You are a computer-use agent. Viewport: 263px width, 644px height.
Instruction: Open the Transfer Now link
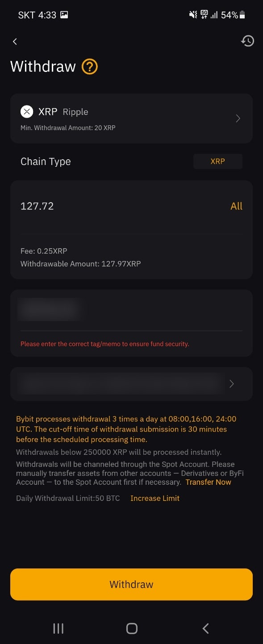[x=209, y=482]
